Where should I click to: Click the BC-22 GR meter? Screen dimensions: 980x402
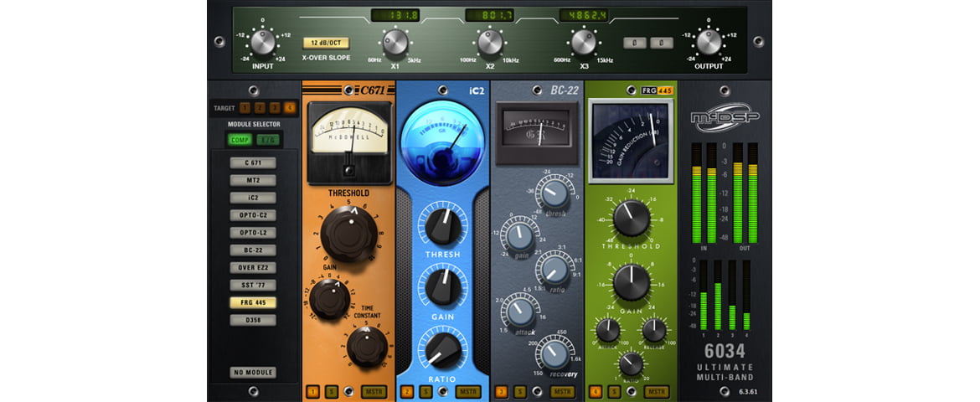pos(537,132)
